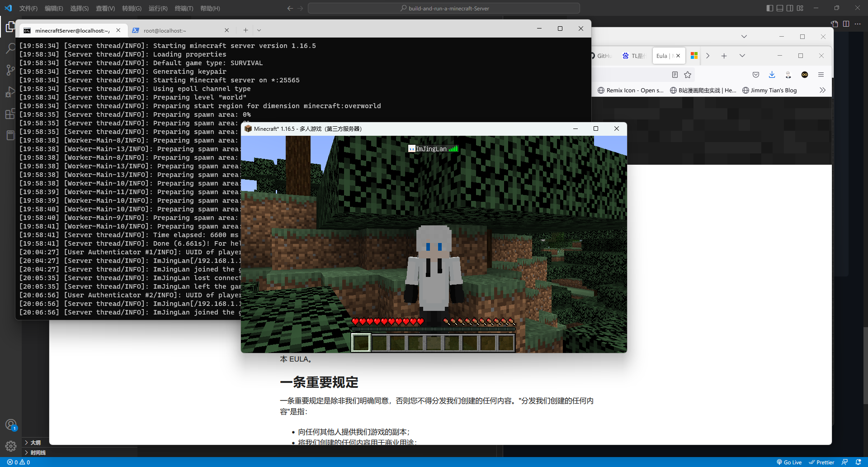Toggle primary side bar layout icon

[769, 8]
